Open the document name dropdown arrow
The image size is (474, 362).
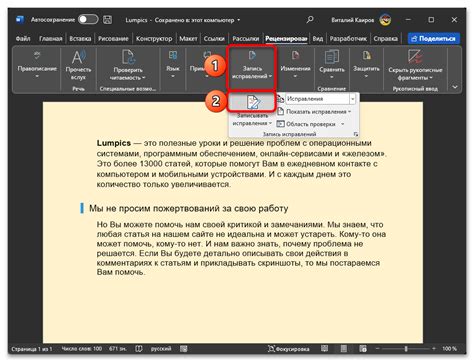[x=239, y=20]
